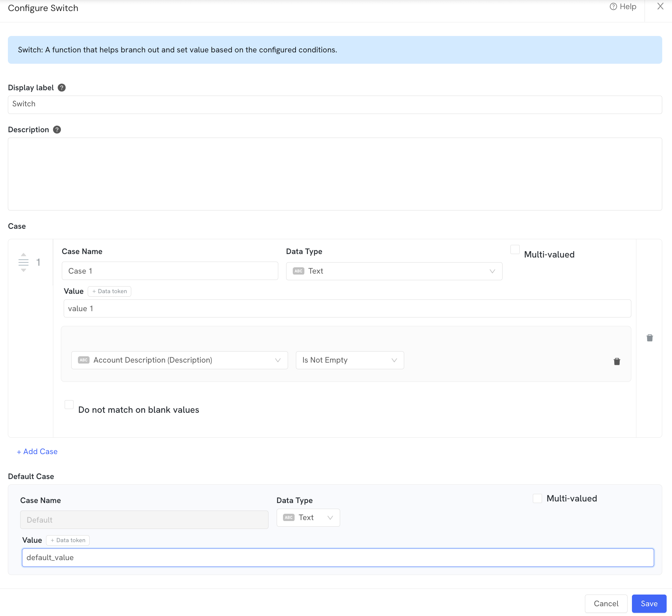672x616 pixels.
Task: Click the disabled Default case name field
Action: coord(144,520)
